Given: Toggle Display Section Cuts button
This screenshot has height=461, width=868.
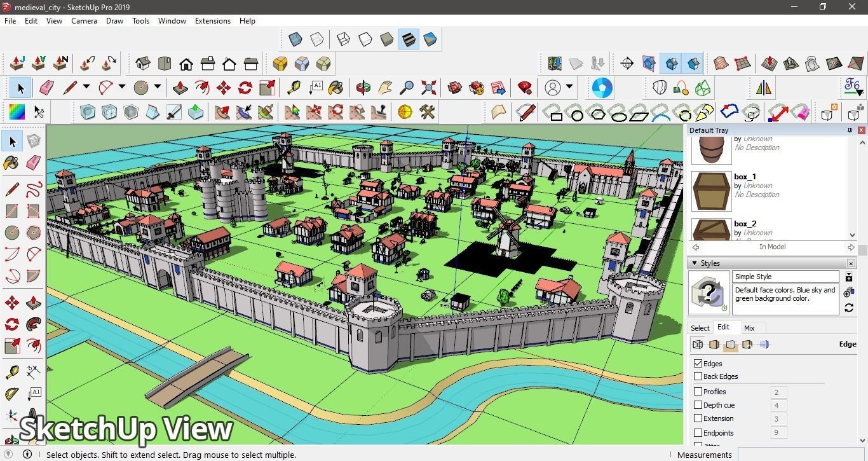Looking at the screenshot, I should point(670,64).
